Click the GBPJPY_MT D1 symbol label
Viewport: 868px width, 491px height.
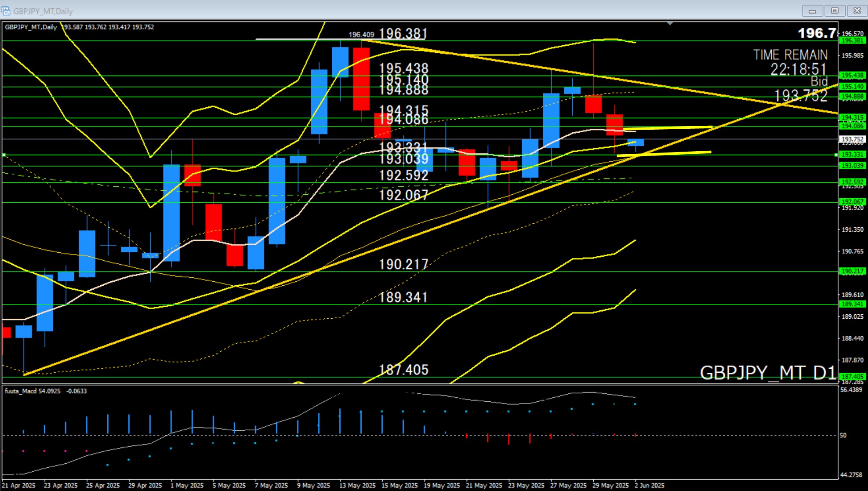pyautogui.click(x=768, y=373)
